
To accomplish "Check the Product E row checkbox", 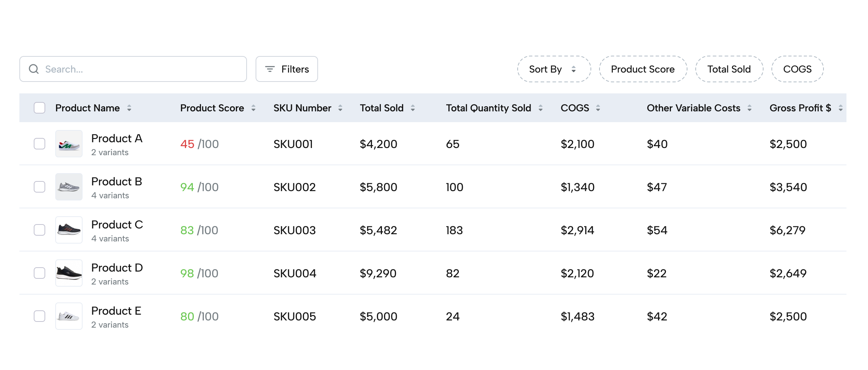I will coord(39,316).
